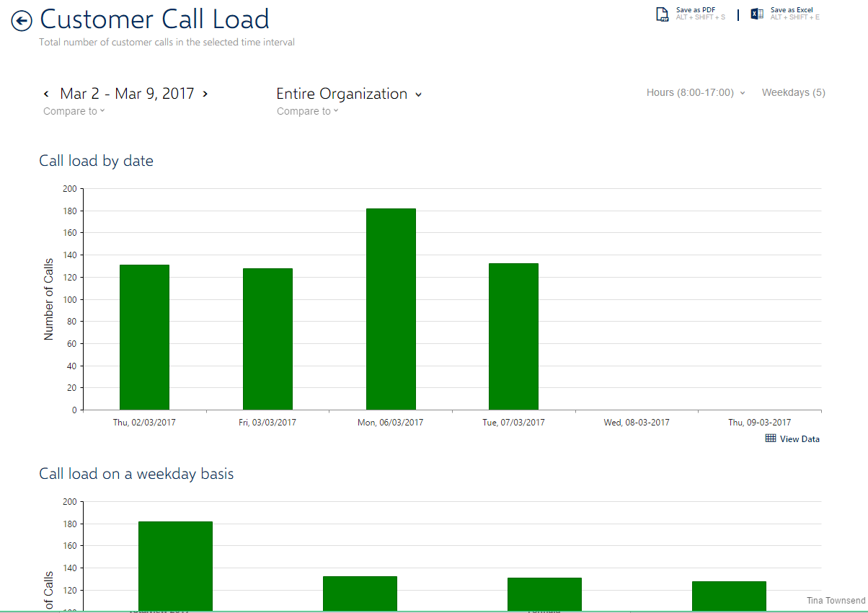This screenshot has width=868, height=613.
Task: Click the Tina Townsend user name
Action: coord(836,601)
